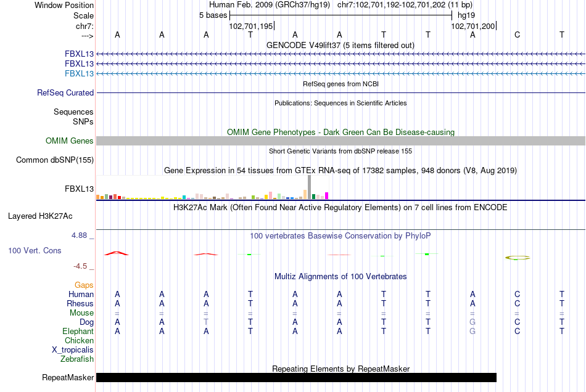Click the magenta bar in GTEx expression chart
The width and height of the screenshot is (586, 392).
[x=327, y=195]
